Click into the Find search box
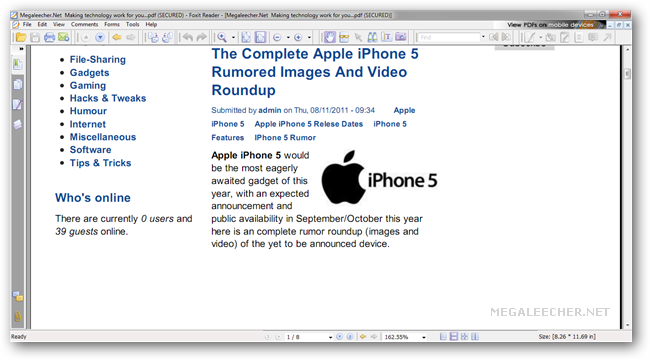Viewport: 650px width, 360px height. (x=449, y=37)
